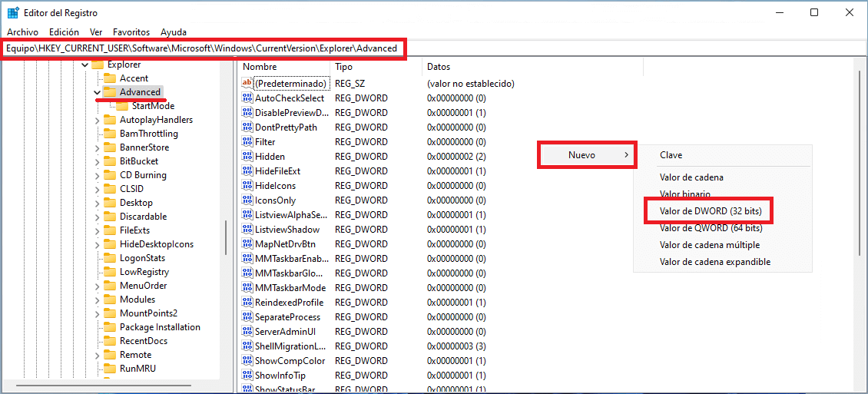The width and height of the screenshot is (868, 394).
Task: Click the ShowInfoTip DWORD icon
Action: point(247,376)
